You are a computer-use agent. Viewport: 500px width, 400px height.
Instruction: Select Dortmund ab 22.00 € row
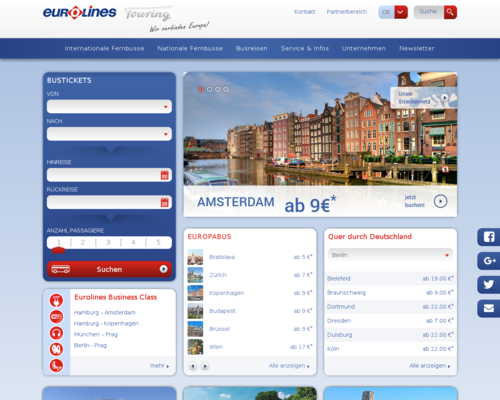(390, 307)
